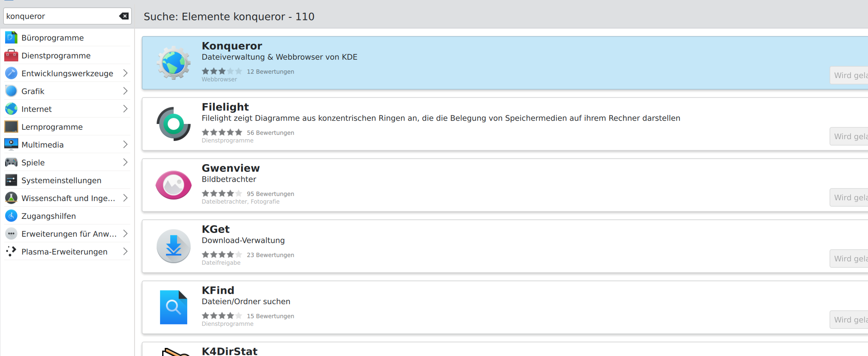868x356 pixels.
Task: Click the KGet title text
Action: coord(216,229)
